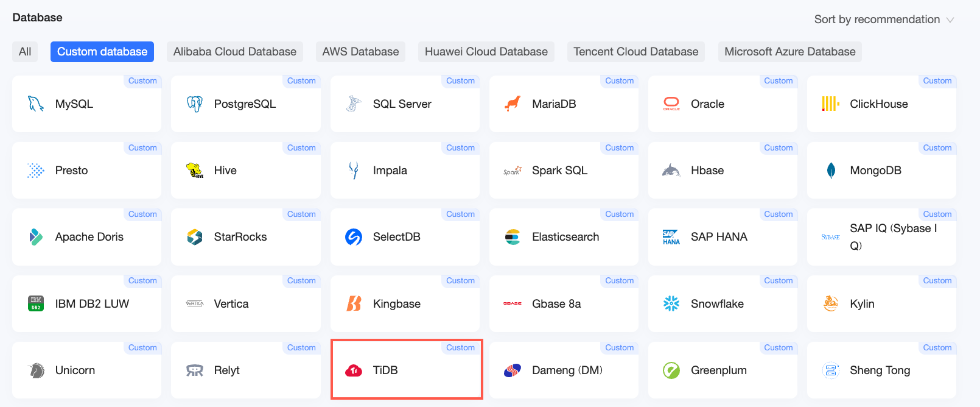The image size is (980, 407).
Task: Click the ClickHouse card label
Action: [879, 104]
